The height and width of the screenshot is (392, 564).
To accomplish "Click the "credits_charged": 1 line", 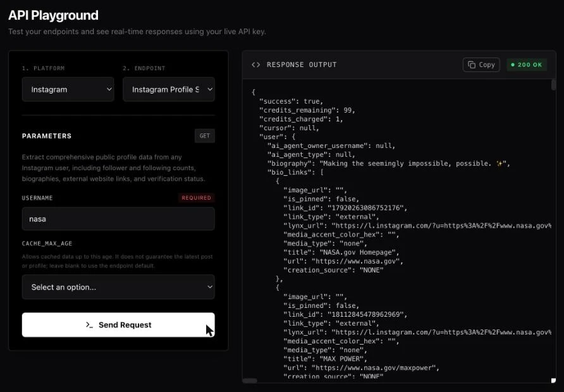I will click(x=301, y=119).
